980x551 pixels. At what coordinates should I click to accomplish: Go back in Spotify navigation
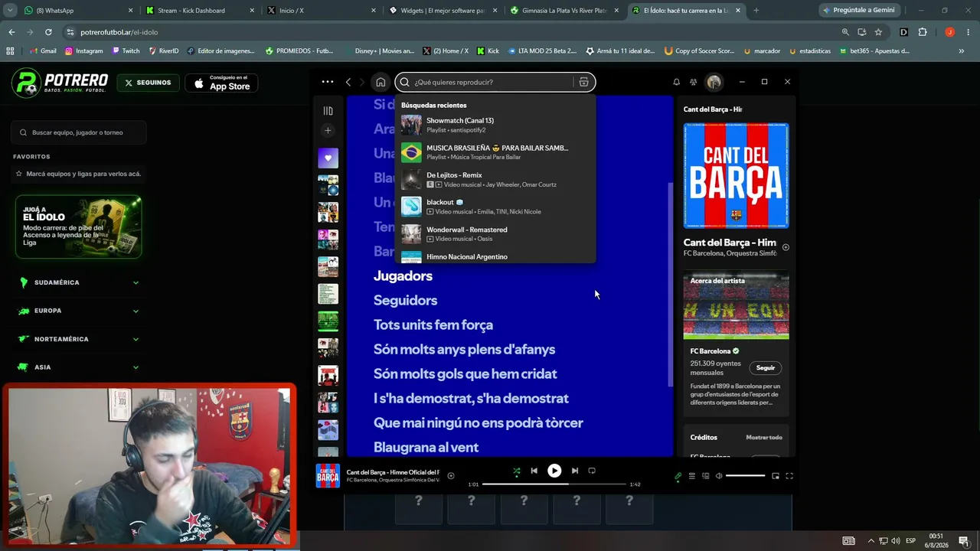pos(348,82)
